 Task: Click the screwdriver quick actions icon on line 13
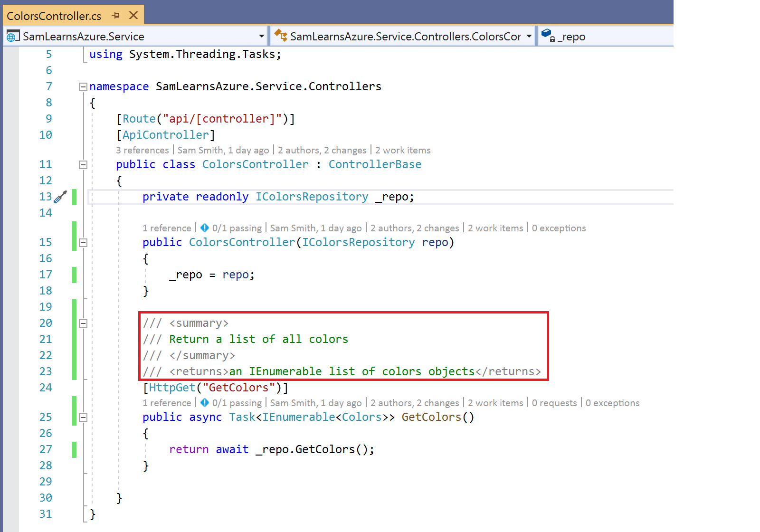60,197
